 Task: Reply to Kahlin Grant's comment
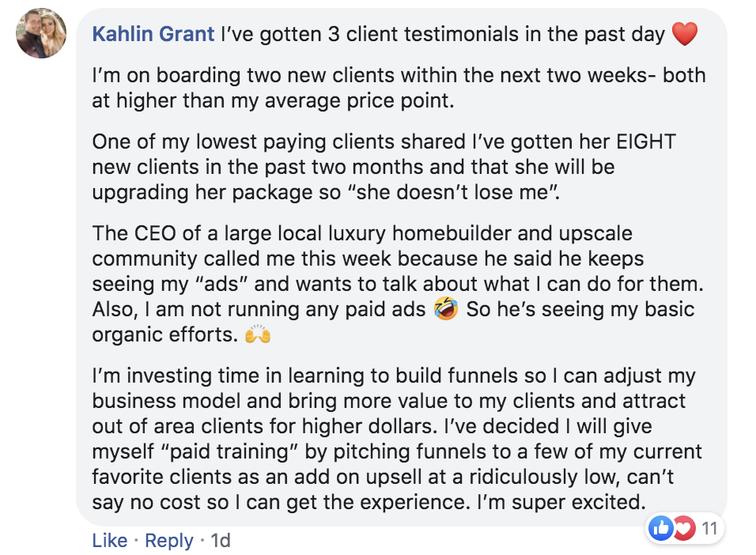point(169,540)
